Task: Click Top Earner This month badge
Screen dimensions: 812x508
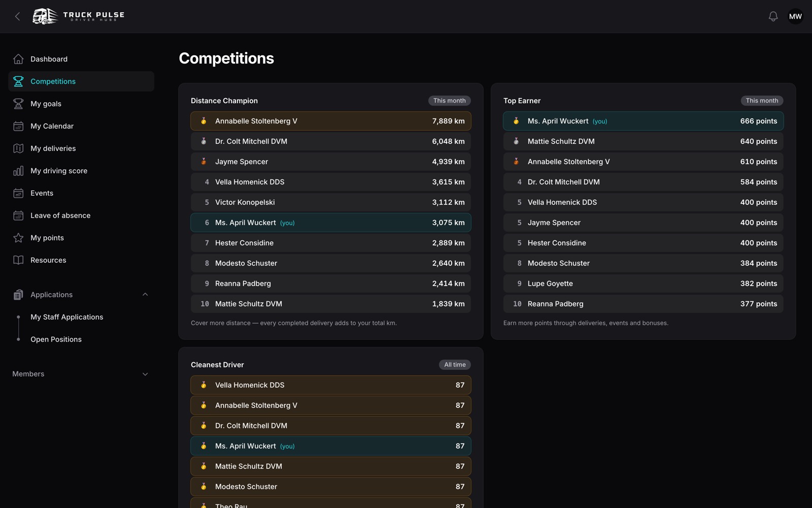Action: (762, 101)
